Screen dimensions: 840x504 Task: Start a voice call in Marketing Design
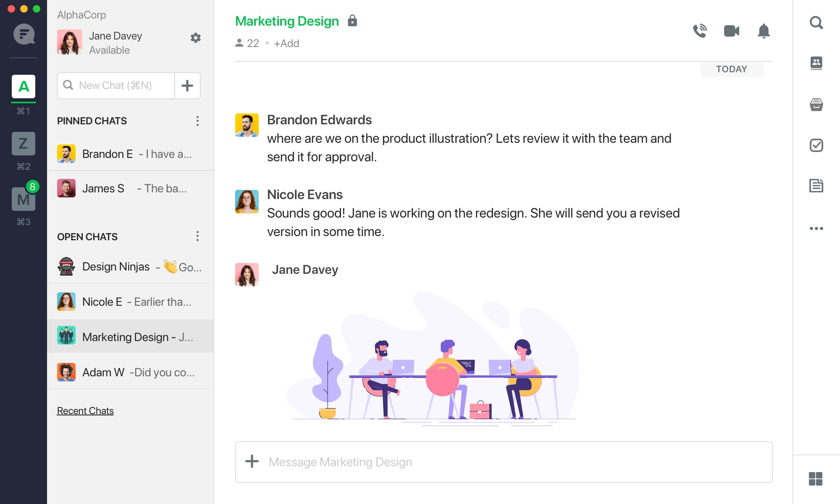699,30
